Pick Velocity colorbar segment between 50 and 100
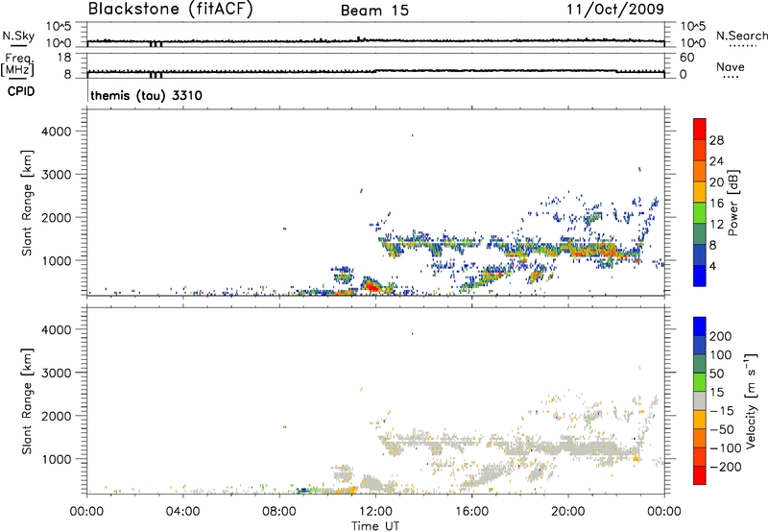The height and width of the screenshot is (532, 768). tap(700, 364)
